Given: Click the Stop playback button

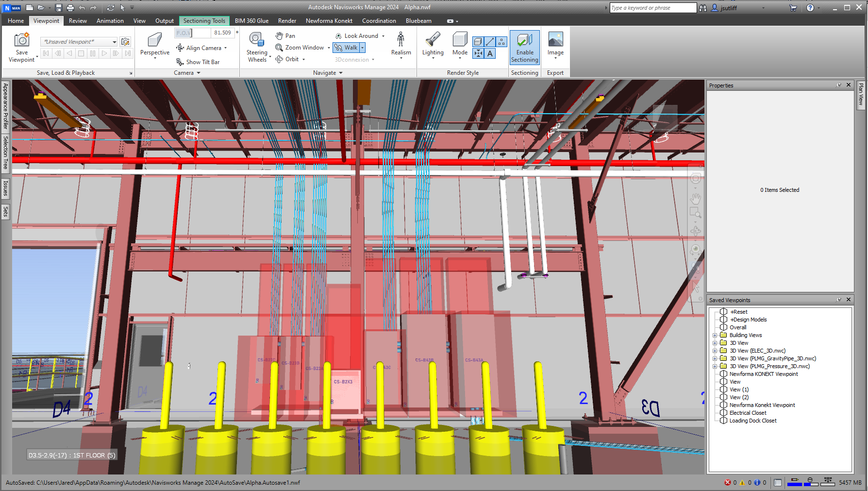Looking at the screenshot, I should pos(81,53).
